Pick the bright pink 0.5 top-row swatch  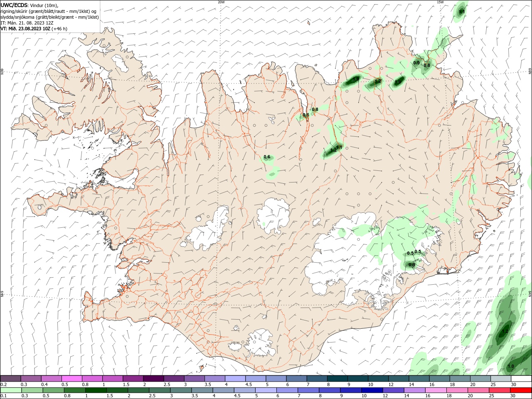pos(71,379)
